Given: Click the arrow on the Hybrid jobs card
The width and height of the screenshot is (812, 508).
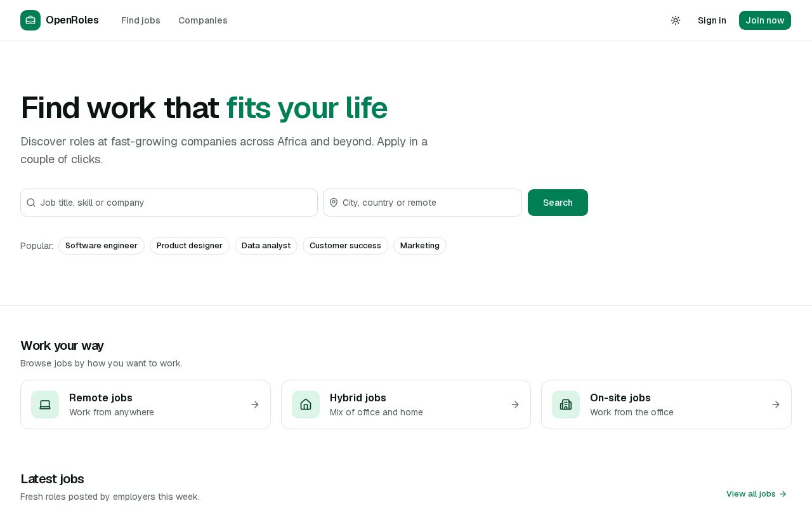Looking at the screenshot, I should pyautogui.click(x=515, y=404).
